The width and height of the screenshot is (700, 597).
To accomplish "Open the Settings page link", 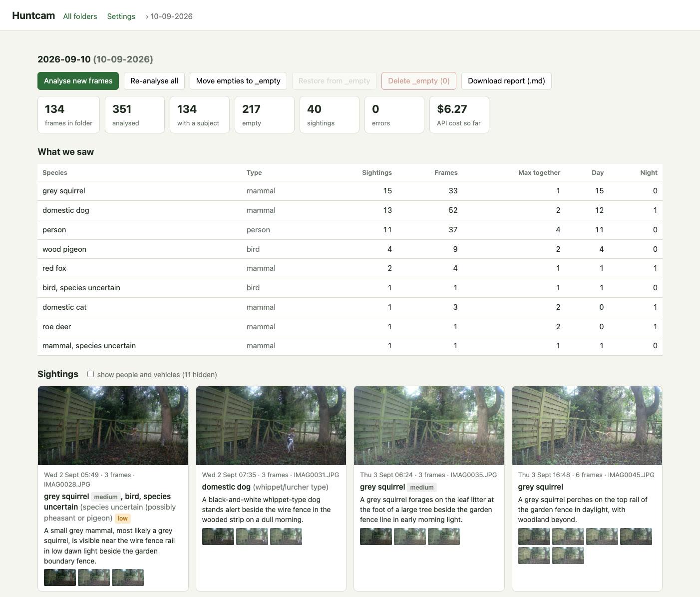I will tap(121, 16).
